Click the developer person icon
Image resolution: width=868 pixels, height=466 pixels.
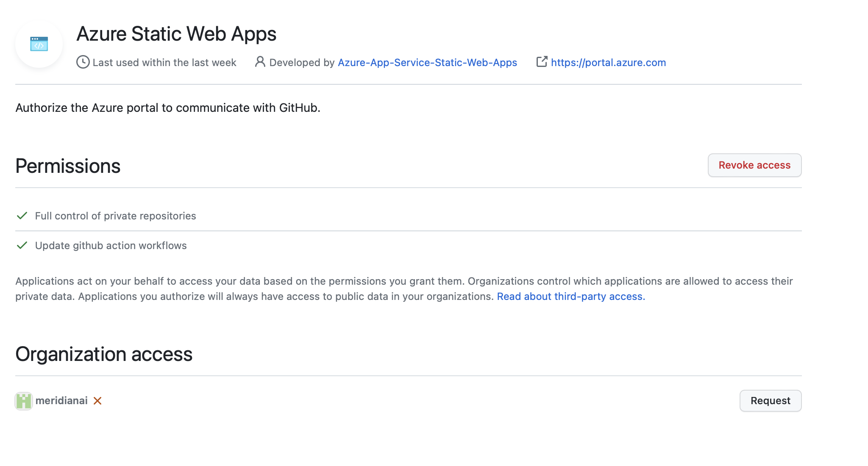coord(260,62)
